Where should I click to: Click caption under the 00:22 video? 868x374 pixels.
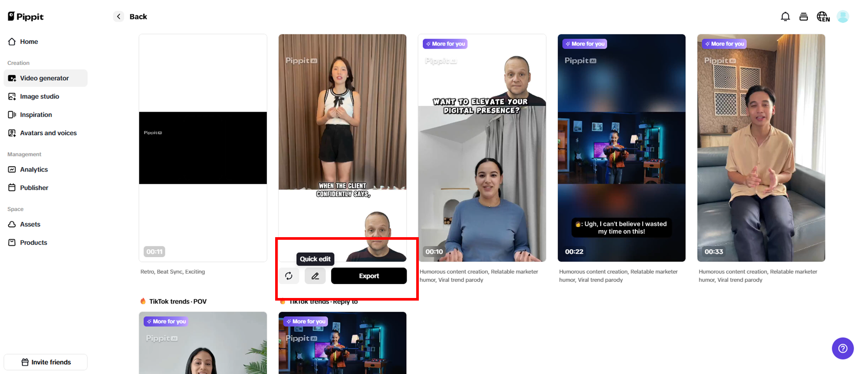point(618,276)
